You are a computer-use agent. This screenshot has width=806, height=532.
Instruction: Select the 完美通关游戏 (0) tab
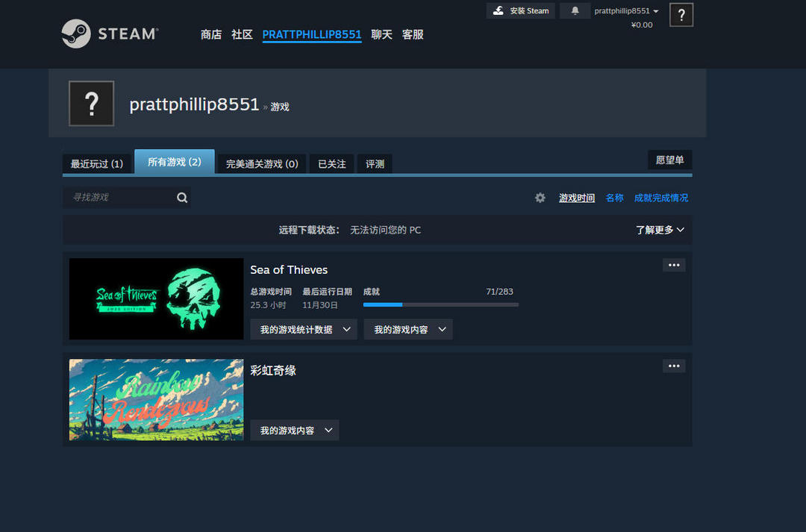coord(262,163)
